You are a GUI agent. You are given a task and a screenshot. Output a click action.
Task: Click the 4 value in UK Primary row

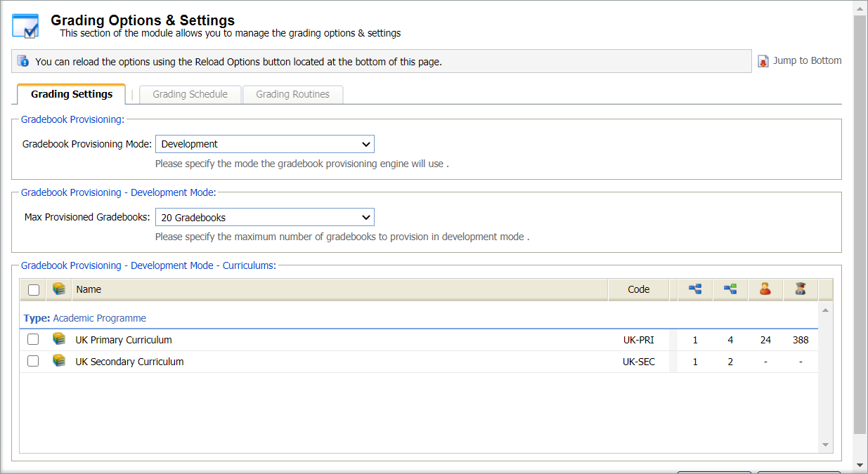click(x=730, y=340)
